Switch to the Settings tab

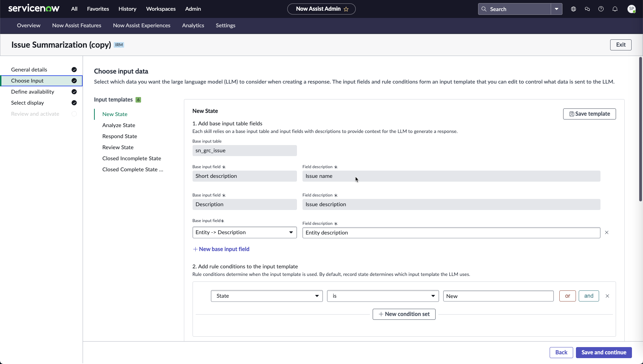click(225, 26)
